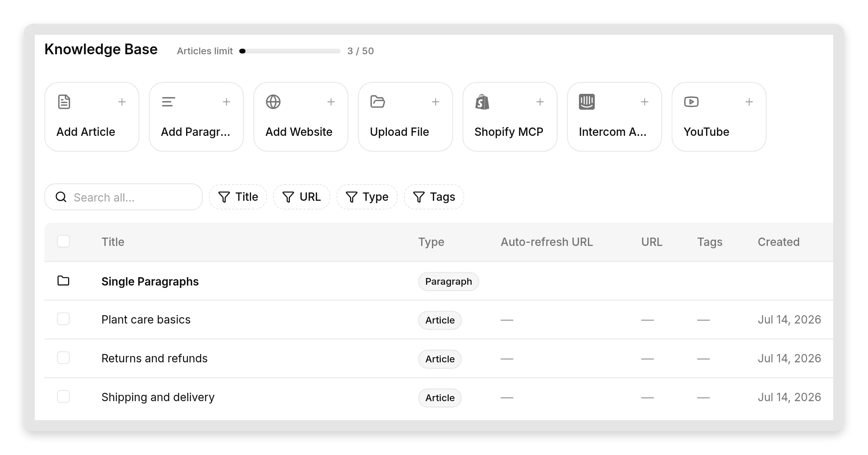Open the Single Paragraphs folder icon
The image size is (868, 455).
[x=63, y=281]
